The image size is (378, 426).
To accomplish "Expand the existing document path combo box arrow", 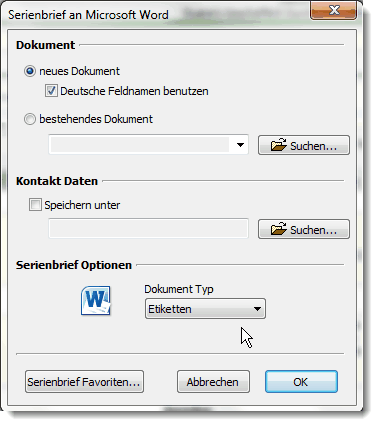I will (240, 145).
